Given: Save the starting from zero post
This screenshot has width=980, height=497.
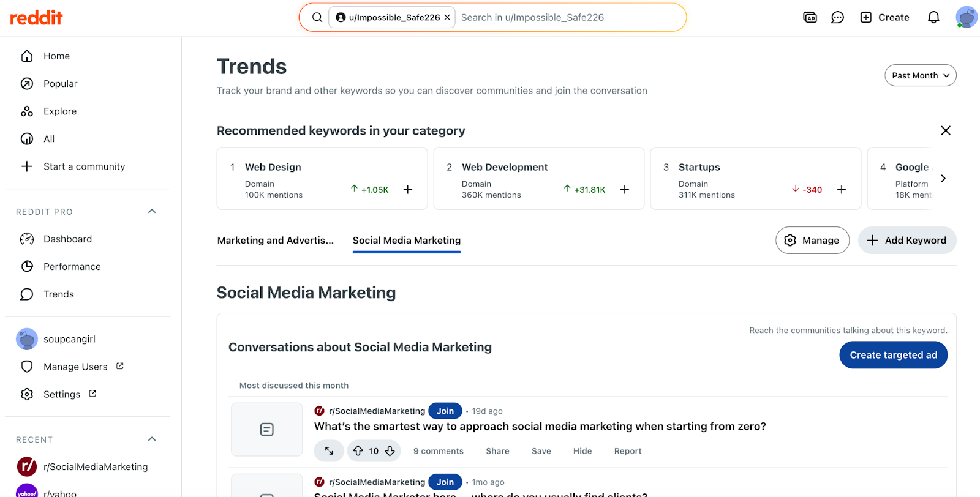Looking at the screenshot, I should pos(541,451).
